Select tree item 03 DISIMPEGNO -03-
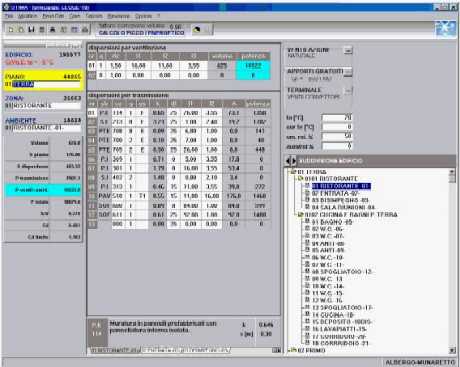Screen dimensions: 460x367 [x=340, y=200]
